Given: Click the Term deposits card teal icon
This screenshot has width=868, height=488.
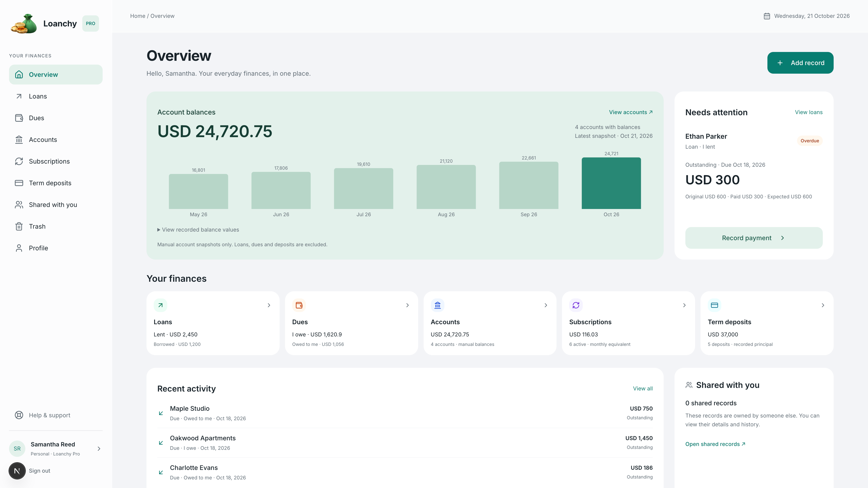Looking at the screenshot, I should [714, 305].
